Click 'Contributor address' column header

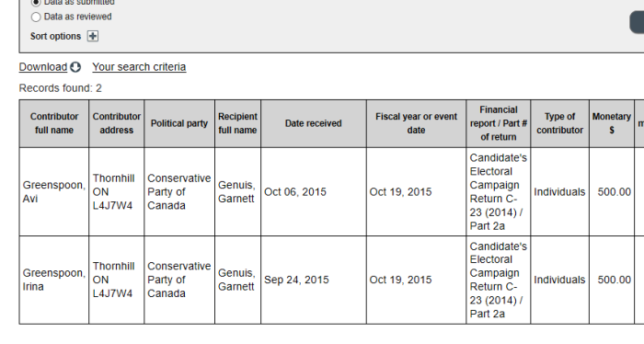click(x=117, y=123)
